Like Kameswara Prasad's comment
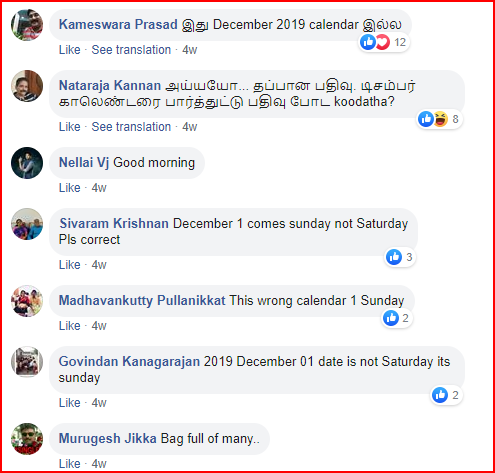 (70, 50)
